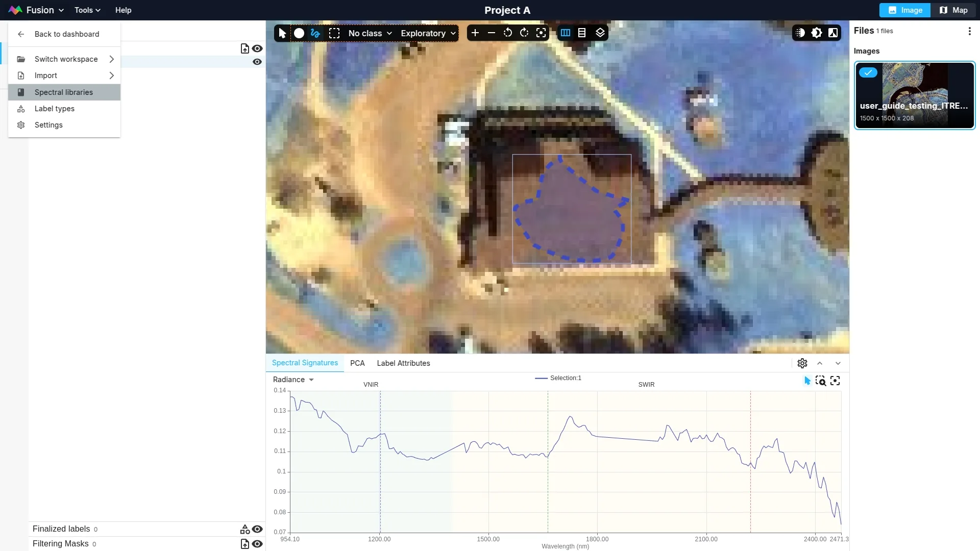The width and height of the screenshot is (980, 551).
Task: Open the No class dropdown
Action: click(370, 33)
